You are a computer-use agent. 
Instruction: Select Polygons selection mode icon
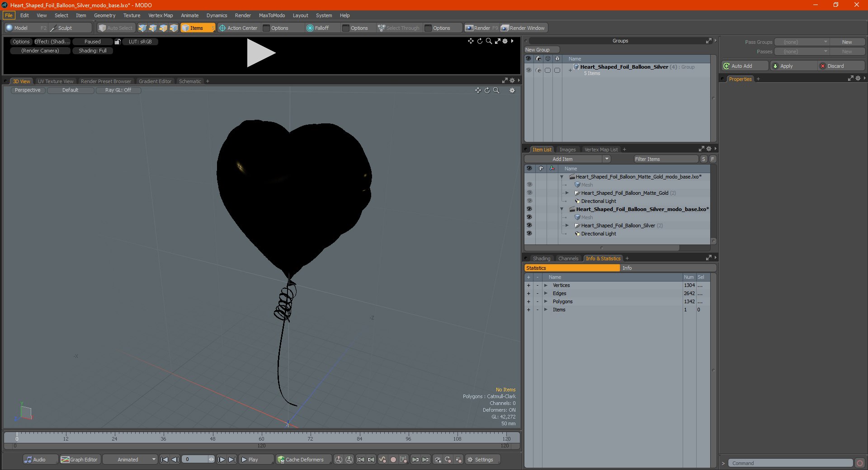pos(163,28)
